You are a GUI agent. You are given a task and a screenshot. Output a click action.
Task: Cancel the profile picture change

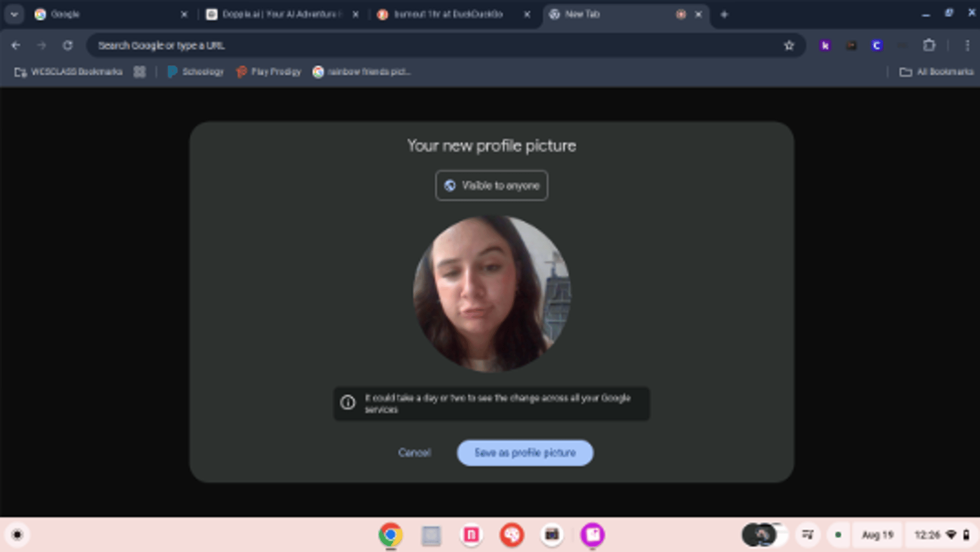click(414, 453)
